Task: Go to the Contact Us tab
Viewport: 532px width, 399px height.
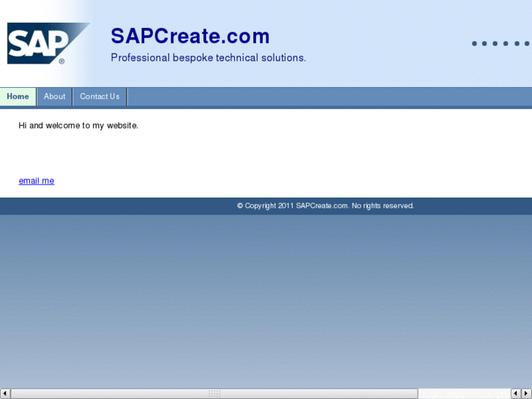Action: pyautogui.click(x=100, y=97)
